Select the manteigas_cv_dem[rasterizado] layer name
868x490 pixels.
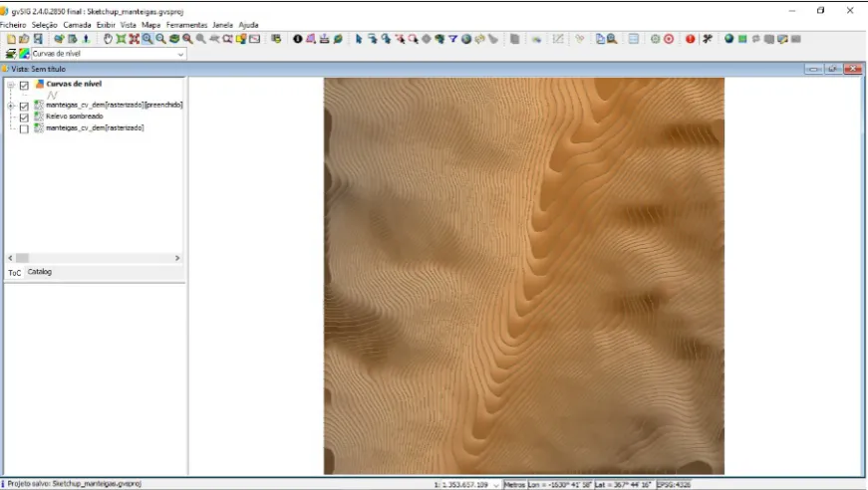(95, 127)
